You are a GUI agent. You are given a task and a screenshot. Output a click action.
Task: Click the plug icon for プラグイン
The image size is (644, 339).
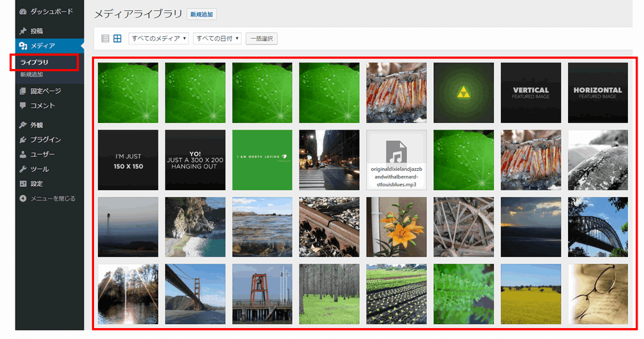point(23,140)
